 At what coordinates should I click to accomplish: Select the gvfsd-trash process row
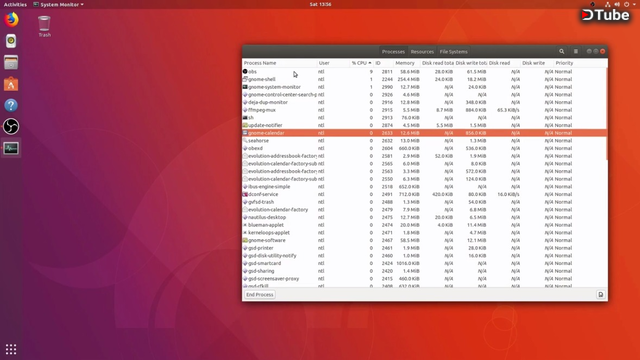click(x=424, y=202)
